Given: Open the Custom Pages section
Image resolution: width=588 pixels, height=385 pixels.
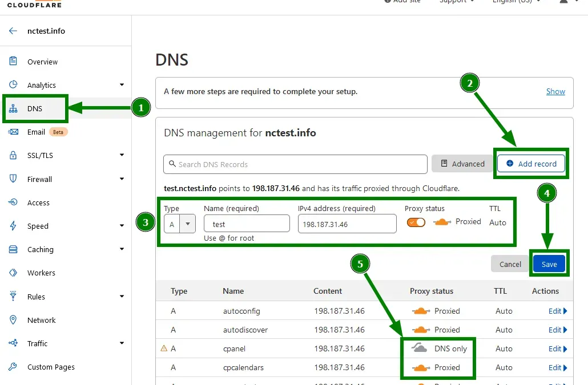Looking at the screenshot, I should tap(51, 367).
